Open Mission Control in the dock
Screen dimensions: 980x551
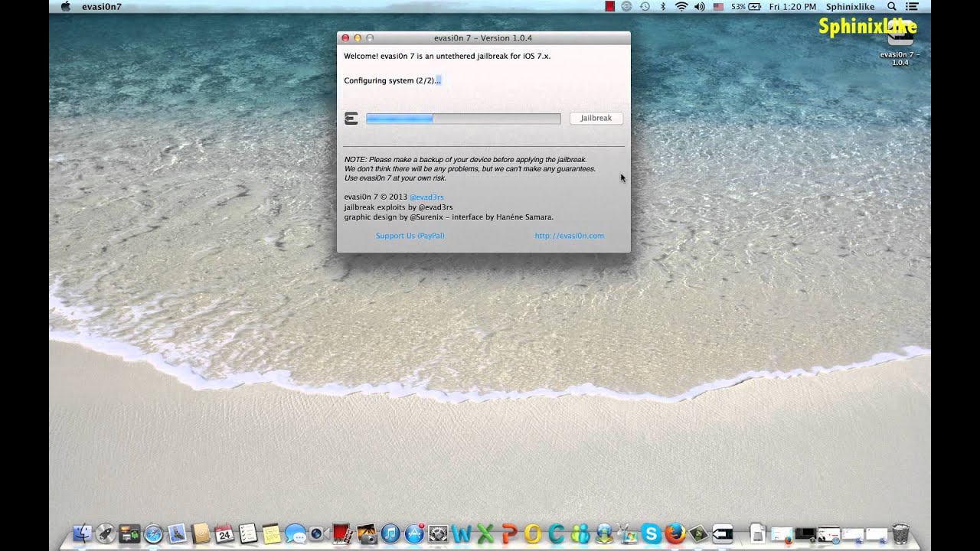point(129,533)
